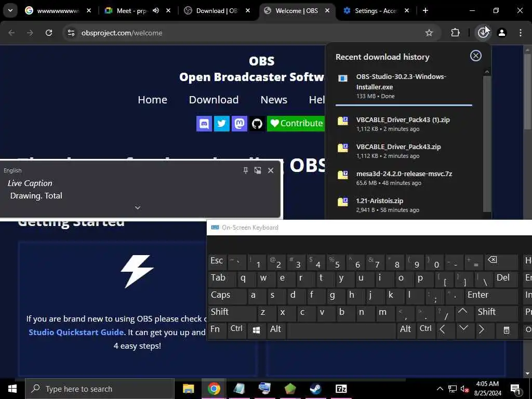
Task: Open the Download menu on OBS site
Action: (214, 100)
